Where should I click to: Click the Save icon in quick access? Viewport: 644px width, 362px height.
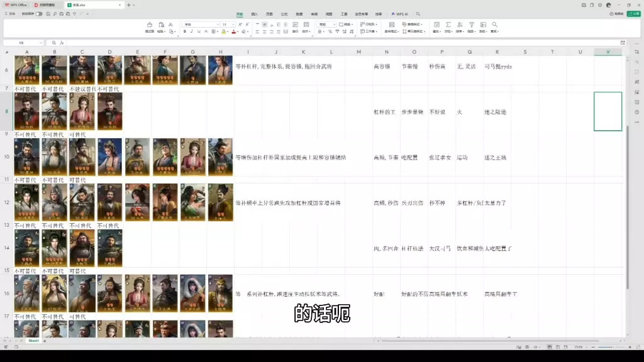click(48, 14)
